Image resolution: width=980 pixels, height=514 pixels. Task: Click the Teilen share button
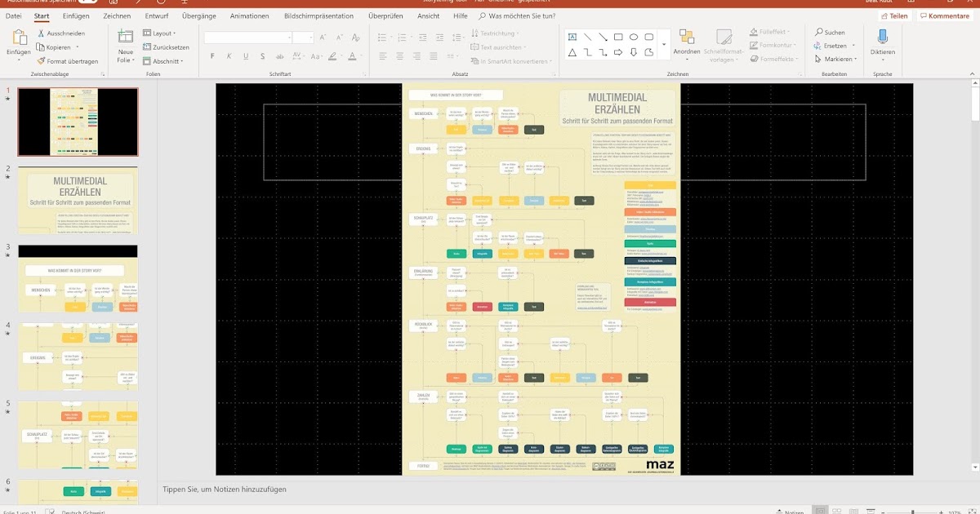click(894, 16)
